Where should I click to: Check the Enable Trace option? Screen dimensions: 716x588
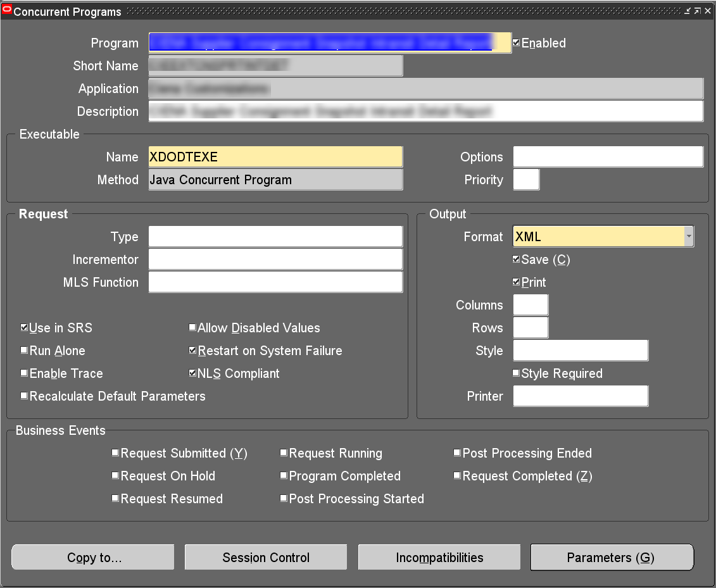tap(24, 373)
